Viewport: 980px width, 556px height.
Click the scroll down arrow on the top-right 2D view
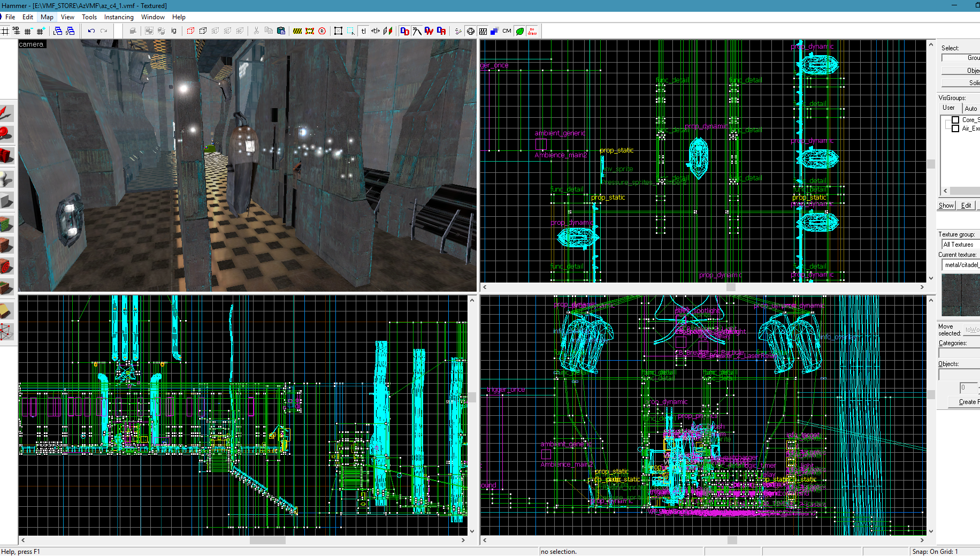(x=931, y=278)
